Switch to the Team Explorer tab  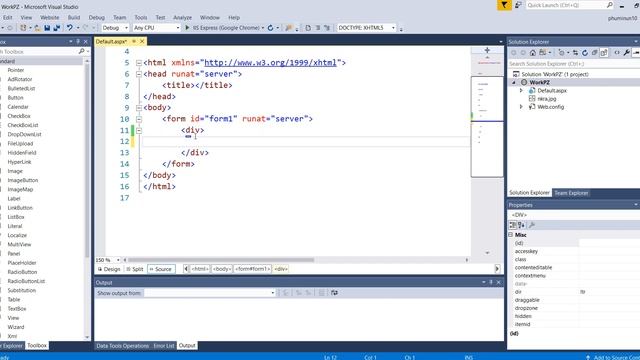click(x=571, y=193)
